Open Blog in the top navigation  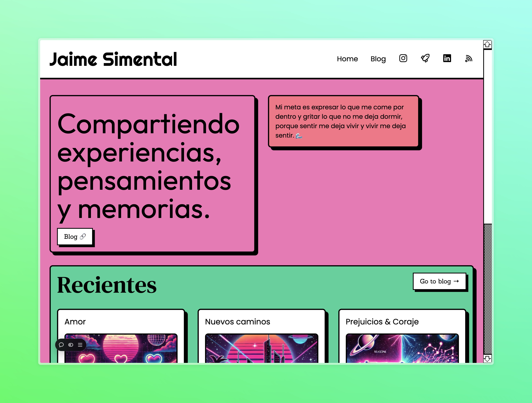pos(378,59)
